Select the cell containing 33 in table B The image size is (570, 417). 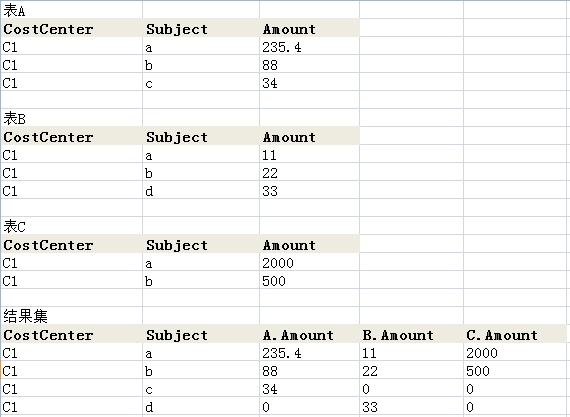pos(309,190)
